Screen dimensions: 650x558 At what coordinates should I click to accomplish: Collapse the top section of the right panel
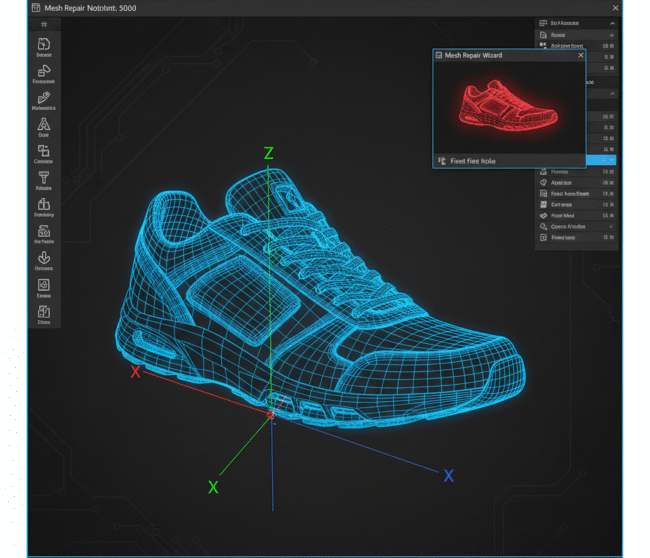pyautogui.click(x=612, y=23)
